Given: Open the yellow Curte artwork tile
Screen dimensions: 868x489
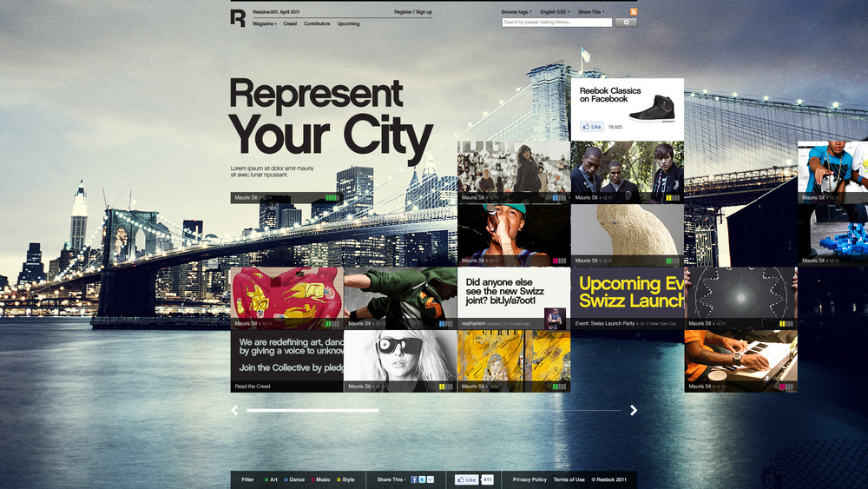Looking at the screenshot, I should (x=514, y=361).
